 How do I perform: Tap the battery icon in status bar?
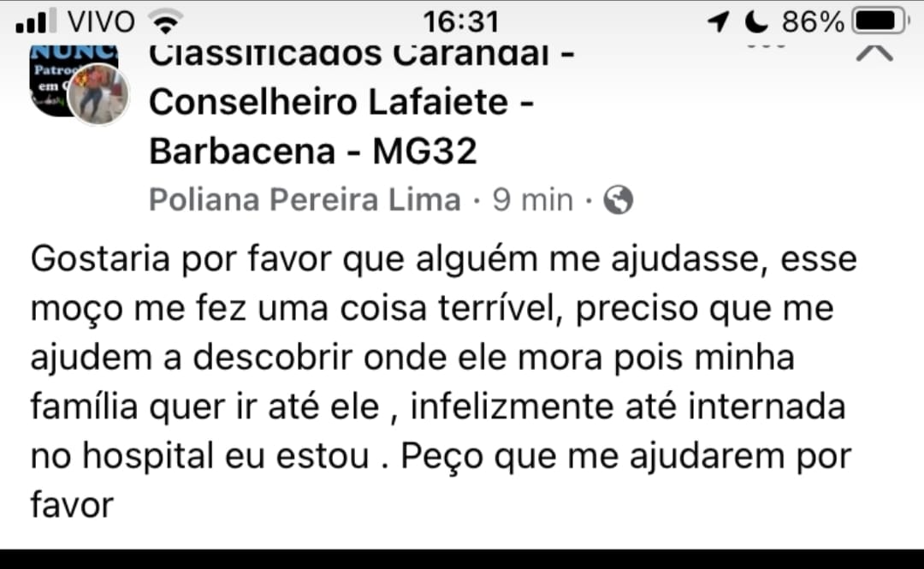pyautogui.click(x=881, y=21)
